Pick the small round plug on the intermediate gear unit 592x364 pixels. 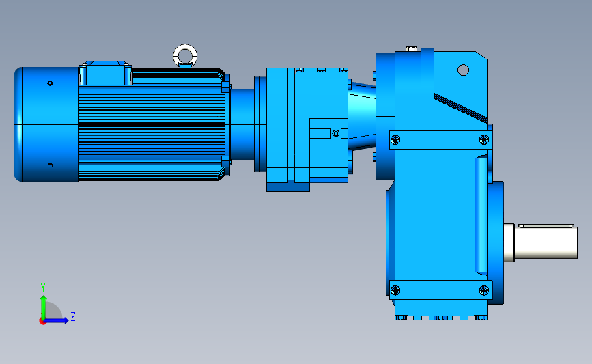pyautogui.click(x=336, y=133)
